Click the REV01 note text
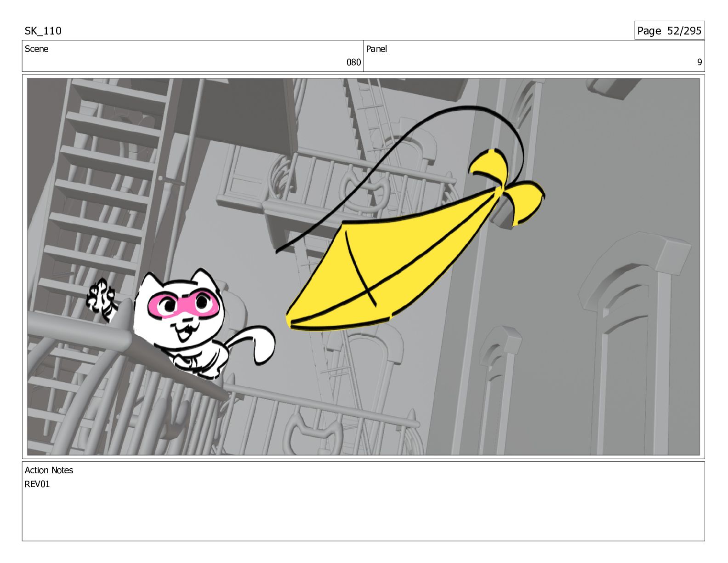 tap(37, 484)
